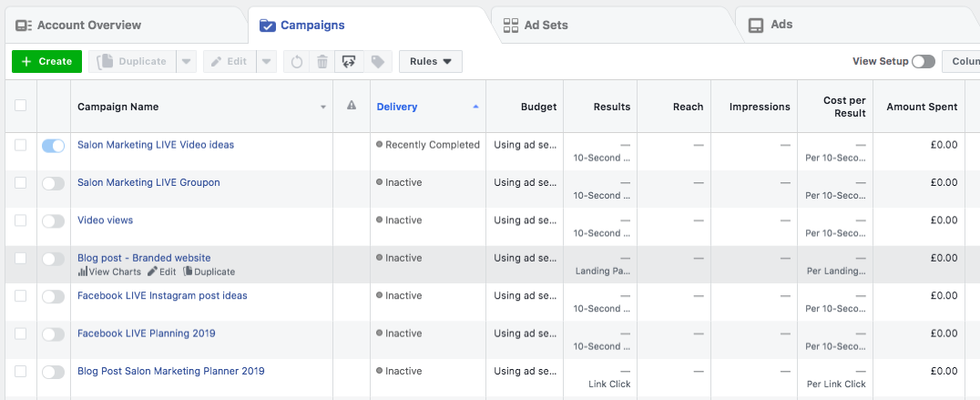Open Blog Post Salon Marketing Planner 2019 campaign

pyautogui.click(x=170, y=371)
